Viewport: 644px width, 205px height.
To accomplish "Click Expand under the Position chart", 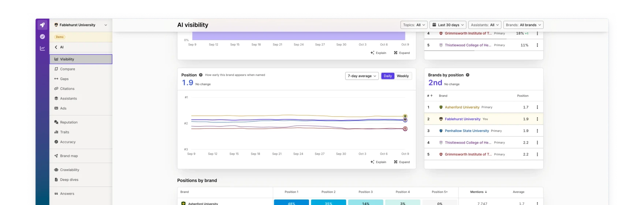I will tap(402, 162).
